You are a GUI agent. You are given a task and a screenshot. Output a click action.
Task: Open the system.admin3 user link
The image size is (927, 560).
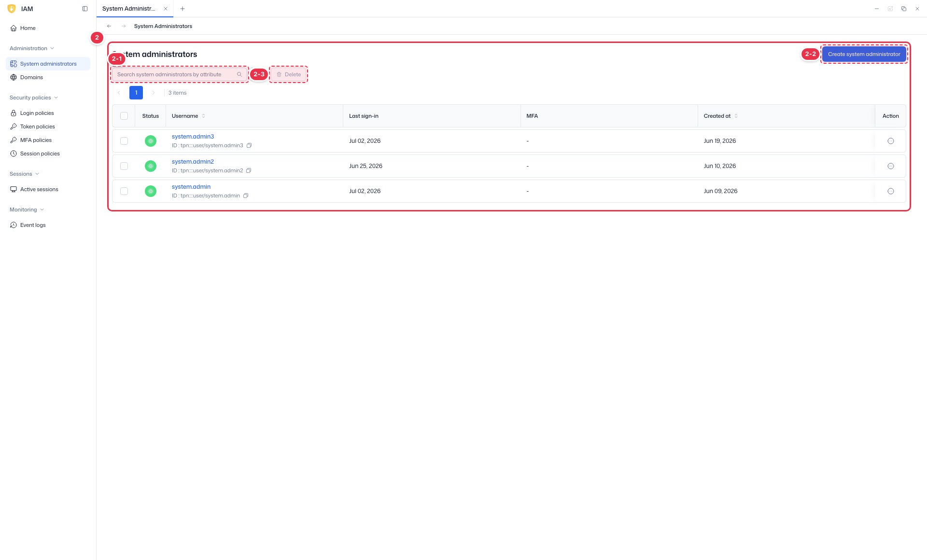pos(193,137)
